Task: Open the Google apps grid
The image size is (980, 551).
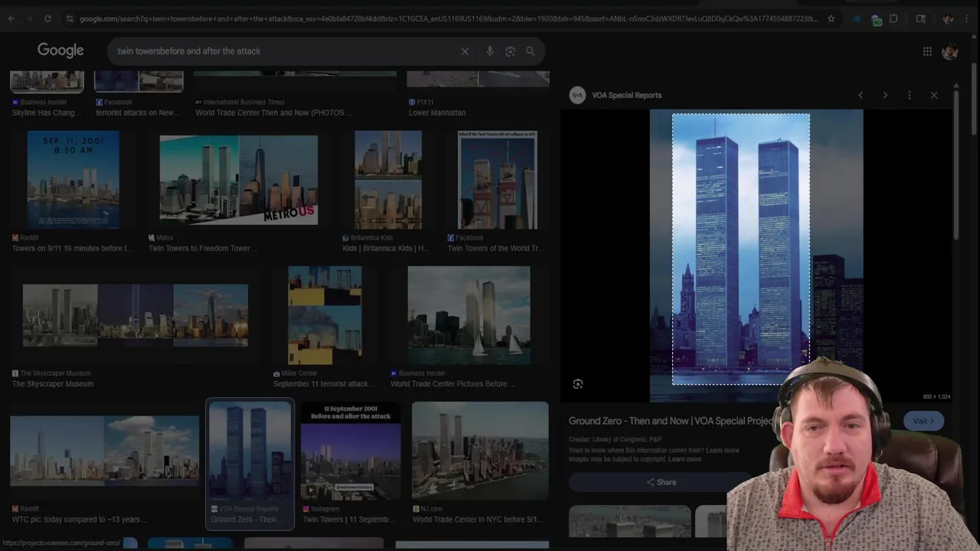Action: tap(927, 51)
